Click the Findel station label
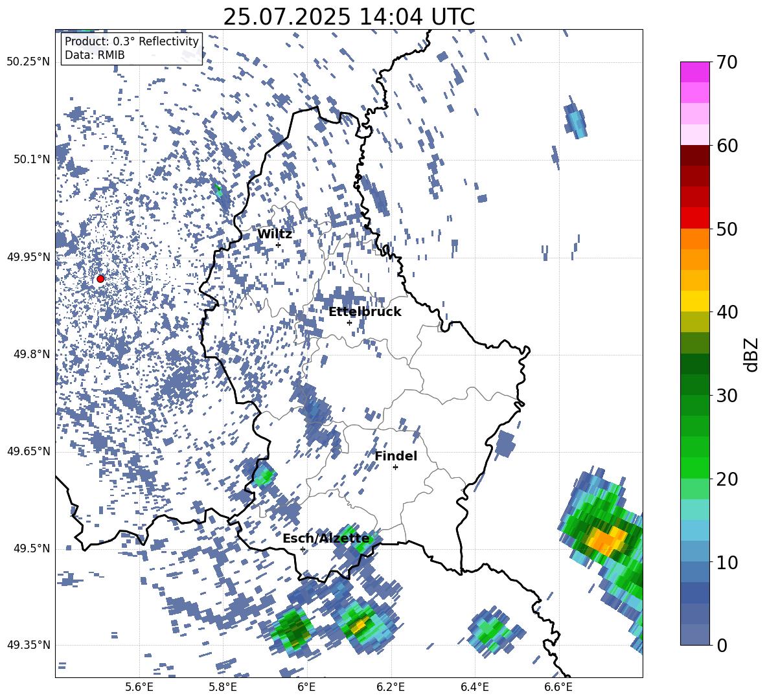This screenshot has height=700, width=767. point(396,456)
